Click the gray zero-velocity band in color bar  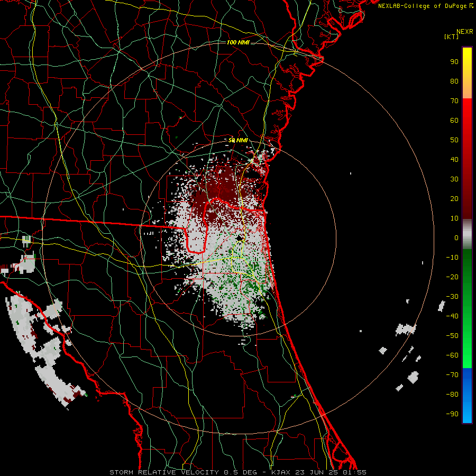pos(467,234)
